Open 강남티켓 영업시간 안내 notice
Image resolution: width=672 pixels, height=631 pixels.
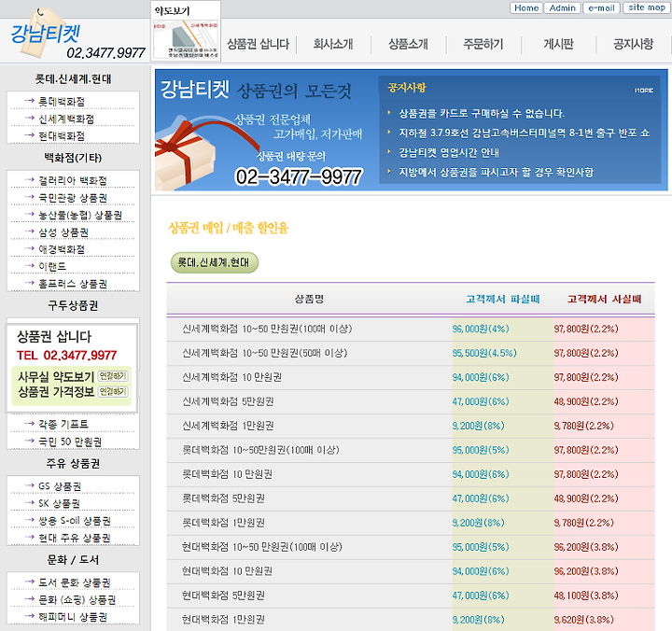click(x=449, y=152)
